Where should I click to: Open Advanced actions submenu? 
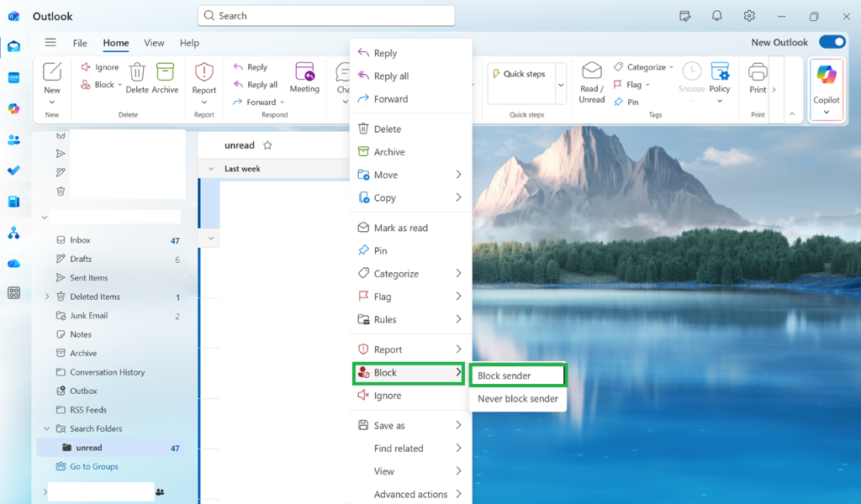[x=410, y=494]
